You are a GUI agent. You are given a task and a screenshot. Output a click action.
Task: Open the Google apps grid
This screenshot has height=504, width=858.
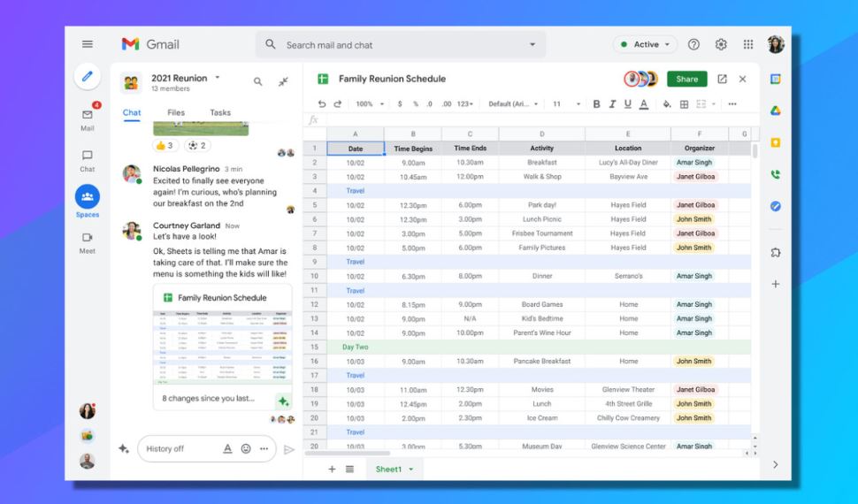pos(748,45)
